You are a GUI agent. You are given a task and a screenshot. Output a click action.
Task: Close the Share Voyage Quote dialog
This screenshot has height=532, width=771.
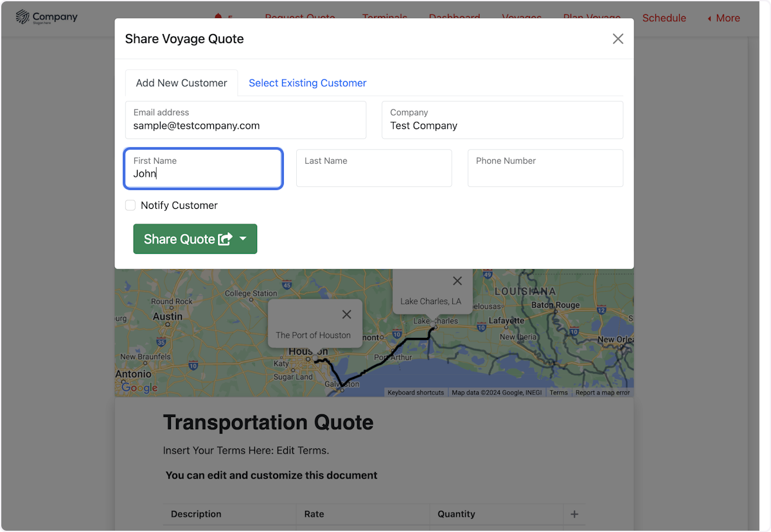617,39
